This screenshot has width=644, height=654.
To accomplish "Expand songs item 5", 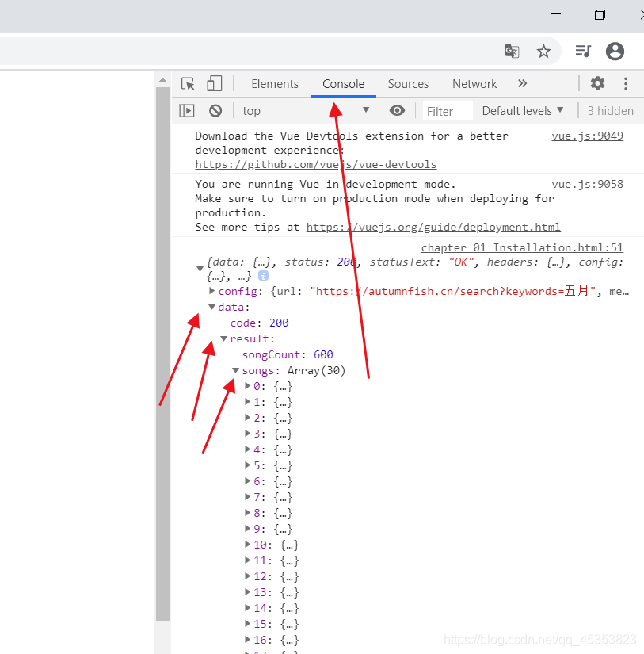I will [x=248, y=465].
